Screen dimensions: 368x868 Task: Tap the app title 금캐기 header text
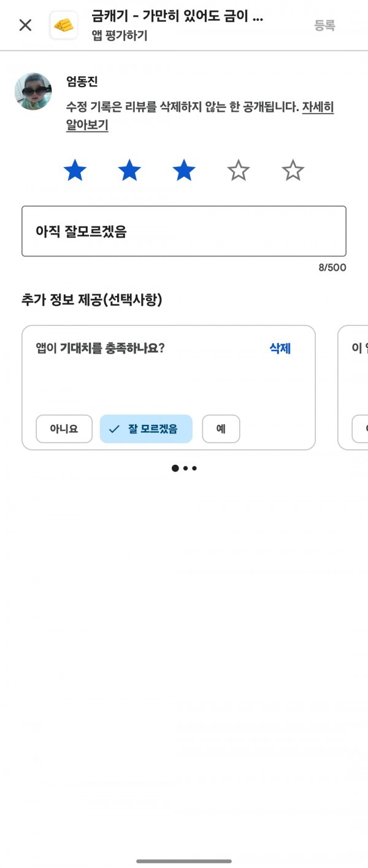177,17
